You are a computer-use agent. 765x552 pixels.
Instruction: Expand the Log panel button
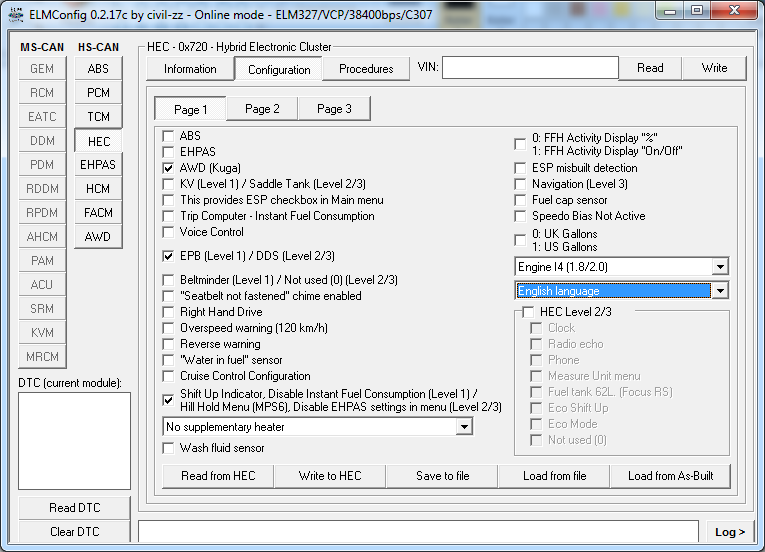730,532
